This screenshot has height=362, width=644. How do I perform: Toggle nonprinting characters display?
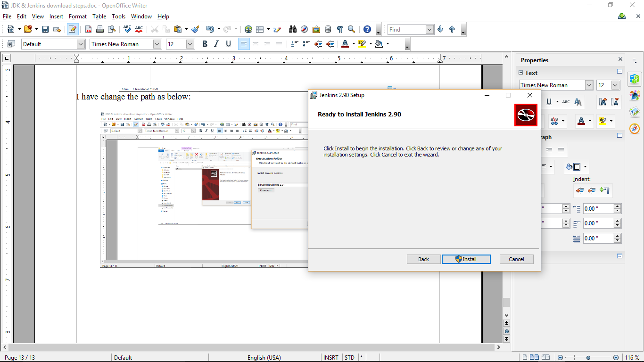(x=339, y=29)
